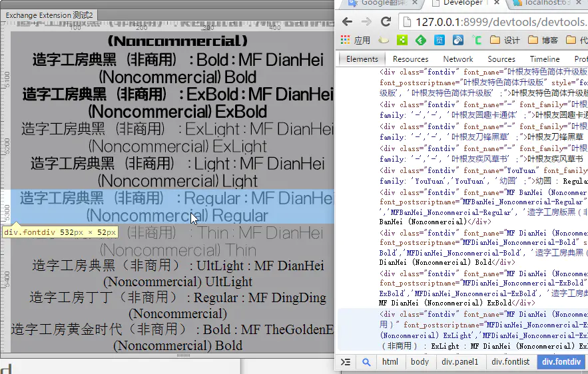Show the DevTools console drawer icon

pyautogui.click(x=346, y=362)
